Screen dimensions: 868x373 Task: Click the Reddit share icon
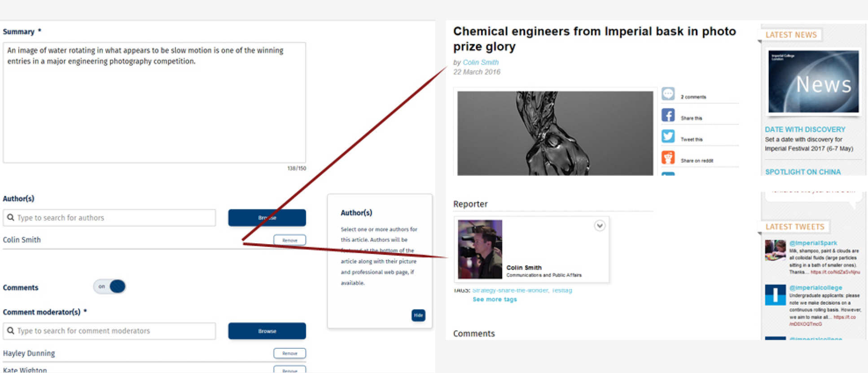[668, 157]
